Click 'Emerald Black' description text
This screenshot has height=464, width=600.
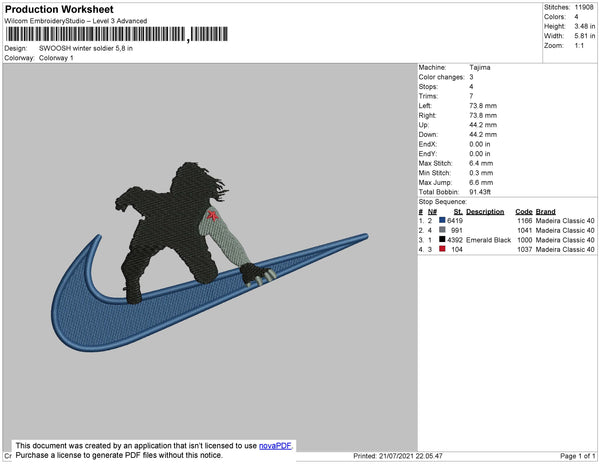pos(488,240)
